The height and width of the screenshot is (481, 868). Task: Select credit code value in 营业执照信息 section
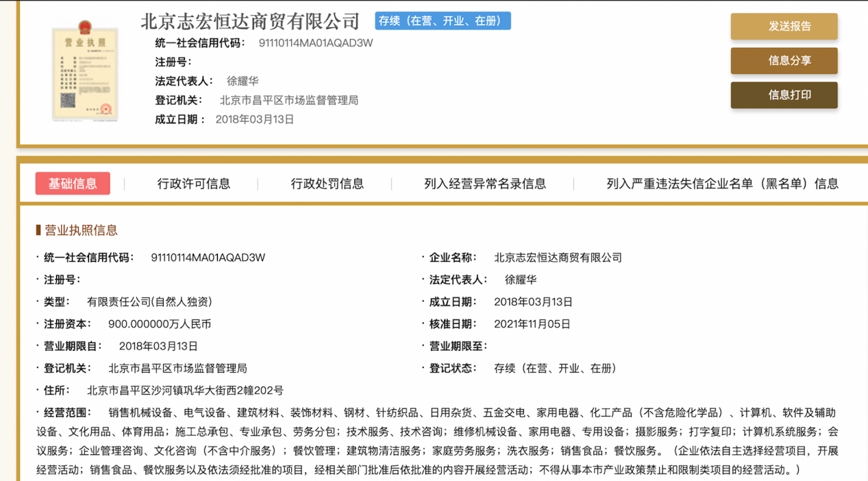[208, 258]
